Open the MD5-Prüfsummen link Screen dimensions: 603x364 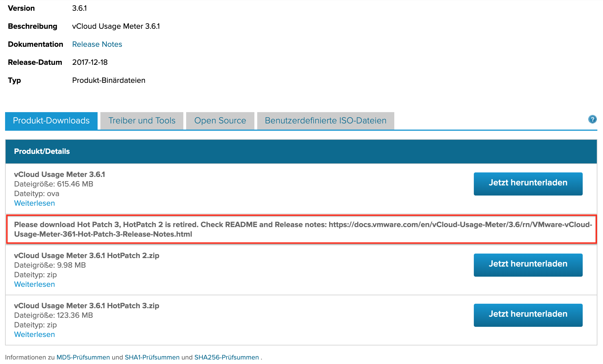83,357
